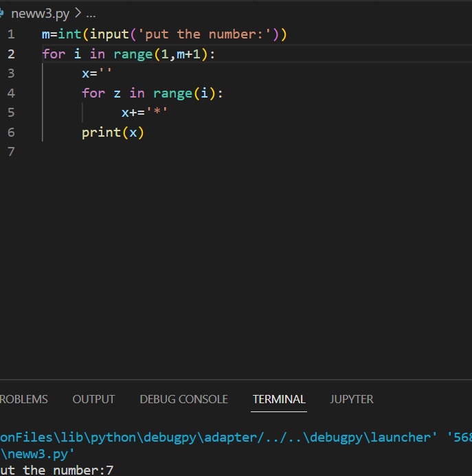Select the TERMINAL panel tab

click(279, 399)
